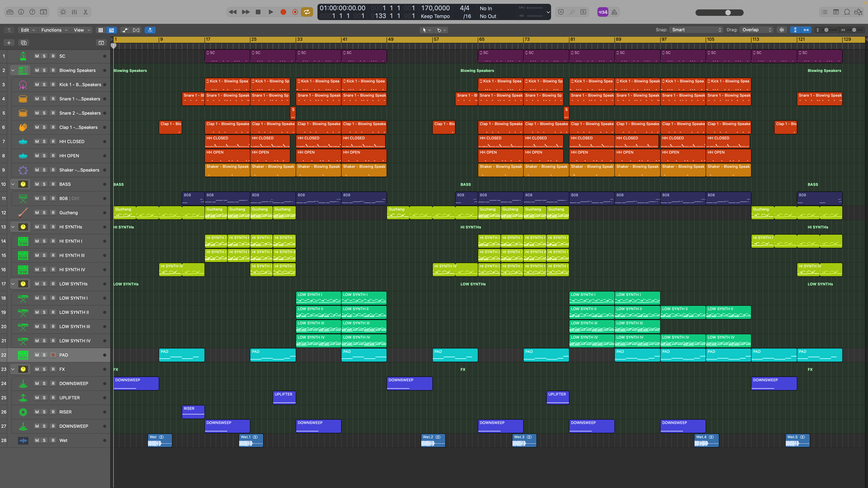This screenshot has width=868, height=488.
Task: Select the RISER region
Action: [193, 412]
